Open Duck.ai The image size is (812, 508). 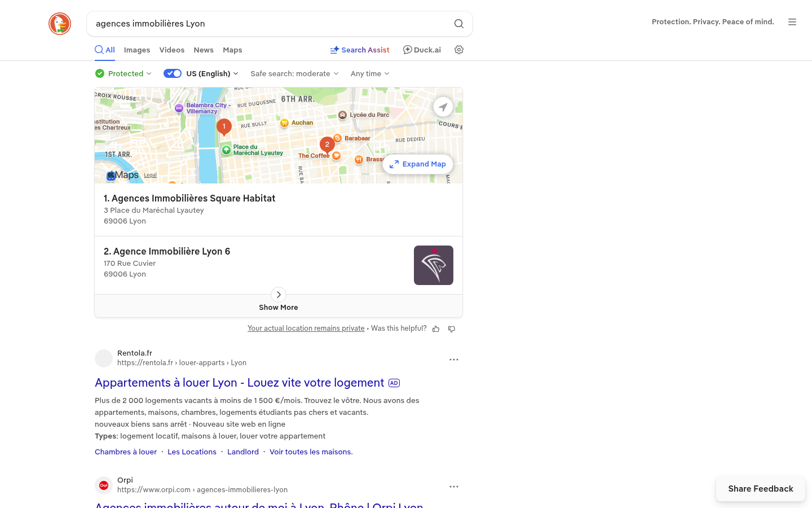point(422,50)
